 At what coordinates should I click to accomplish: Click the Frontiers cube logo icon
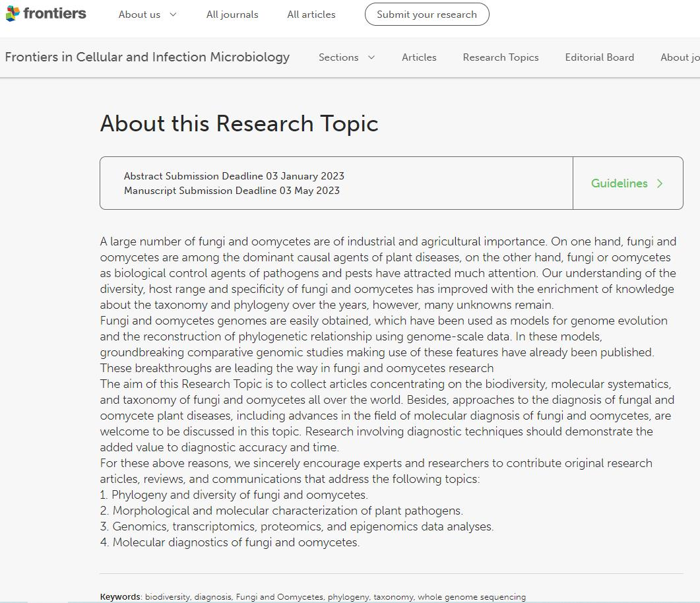(13, 14)
